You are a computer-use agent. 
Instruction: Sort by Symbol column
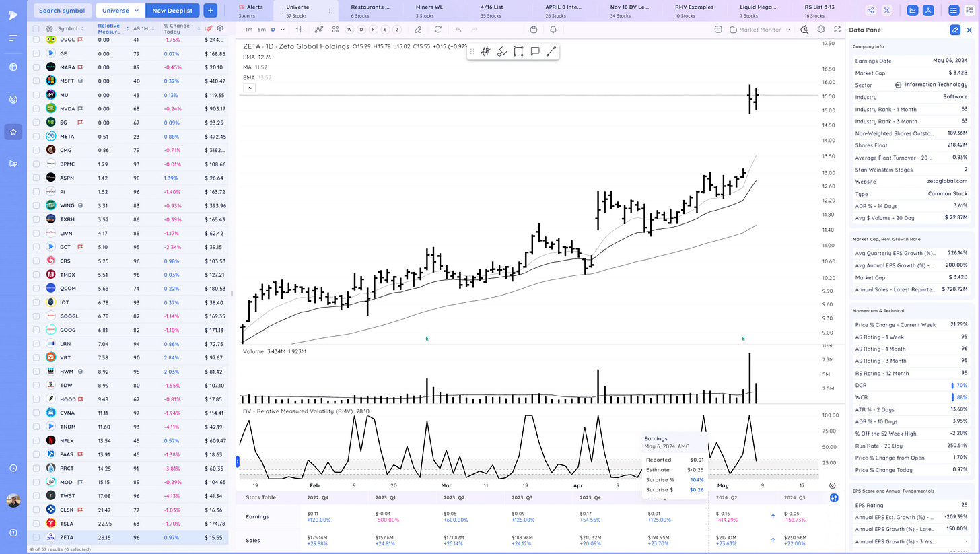pyautogui.click(x=70, y=29)
